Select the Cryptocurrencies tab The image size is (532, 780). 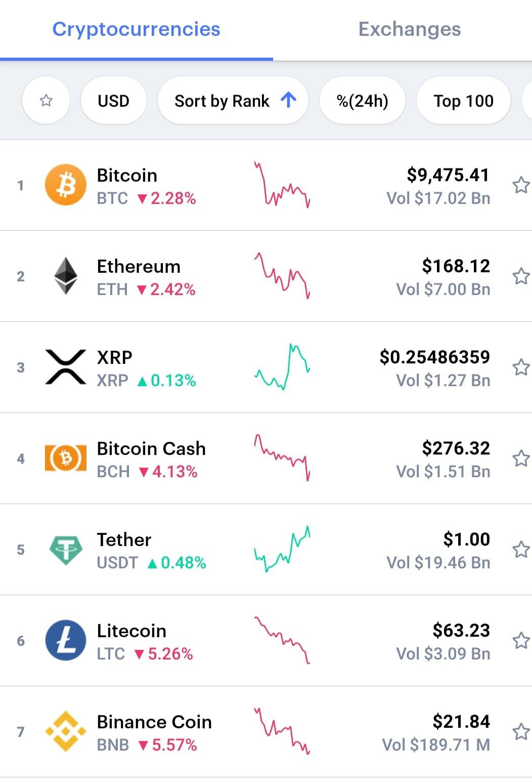(137, 29)
